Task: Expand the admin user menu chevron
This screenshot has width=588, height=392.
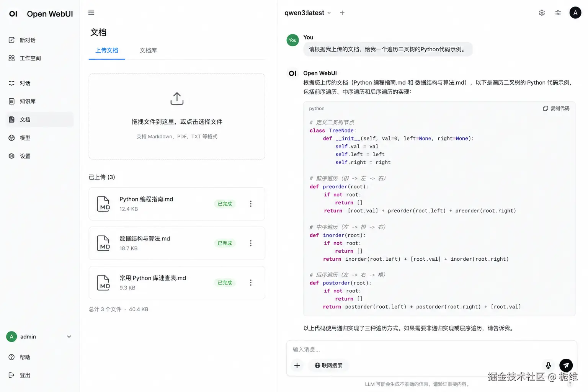Action: [69, 337]
